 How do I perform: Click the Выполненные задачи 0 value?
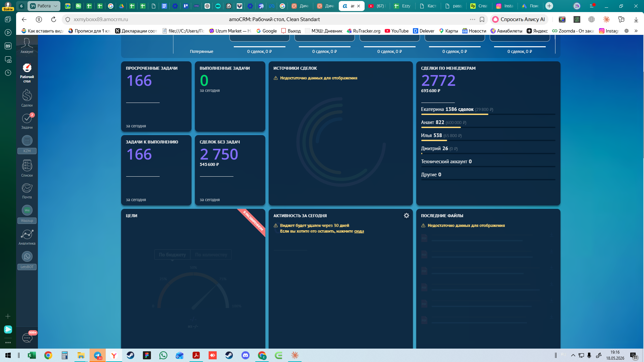point(204,80)
